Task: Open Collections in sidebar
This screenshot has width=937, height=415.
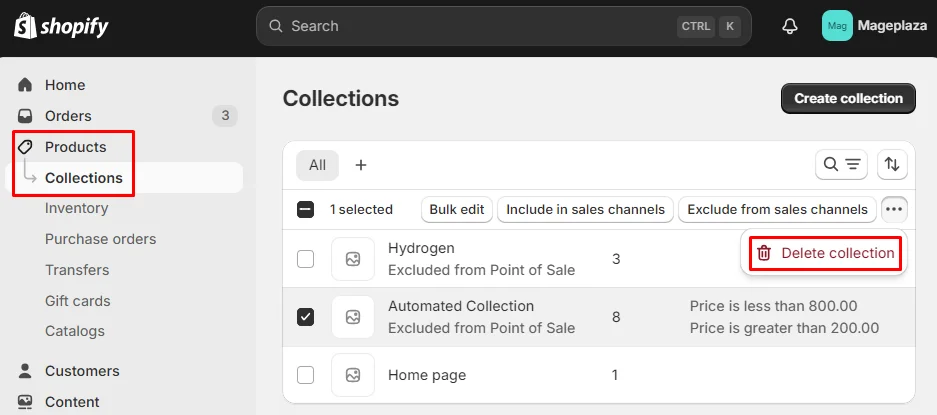Action: [84, 178]
